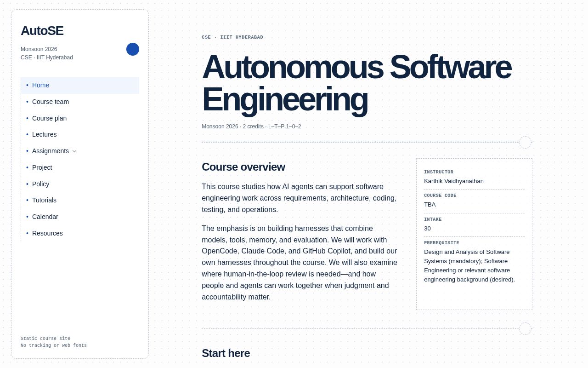Open the Home navigation item

(80, 86)
